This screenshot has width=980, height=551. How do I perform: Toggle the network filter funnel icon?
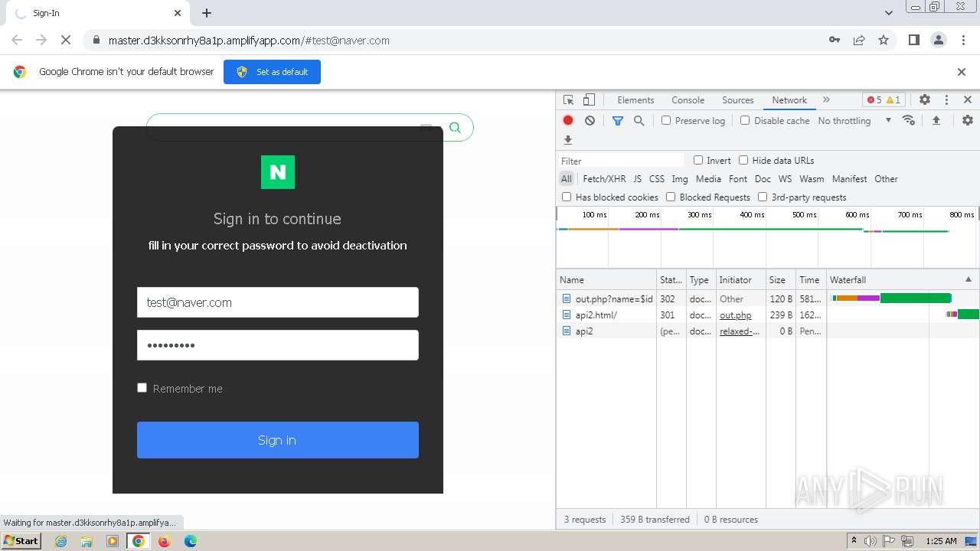618,120
